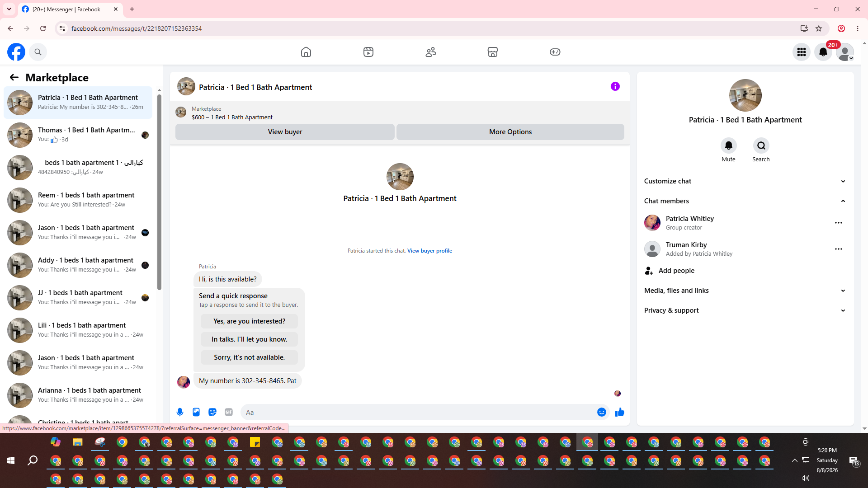Open the Facebook home logo
This screenshot has width=868, height=488.
pos(16,52)
